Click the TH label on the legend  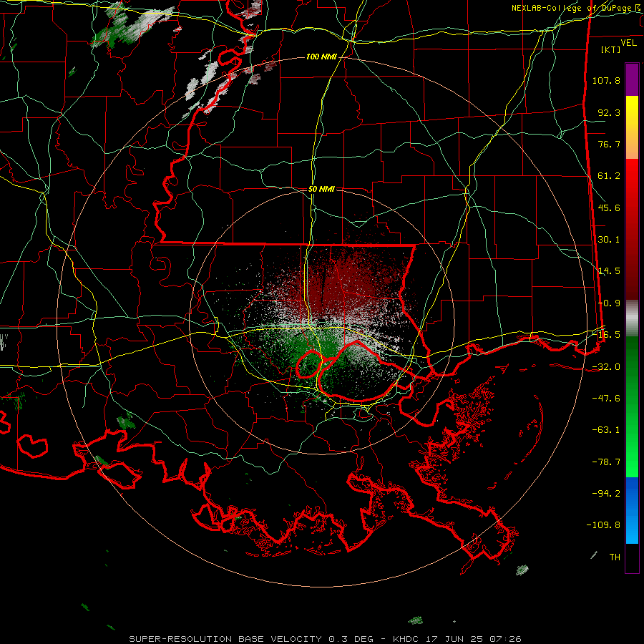615,557
